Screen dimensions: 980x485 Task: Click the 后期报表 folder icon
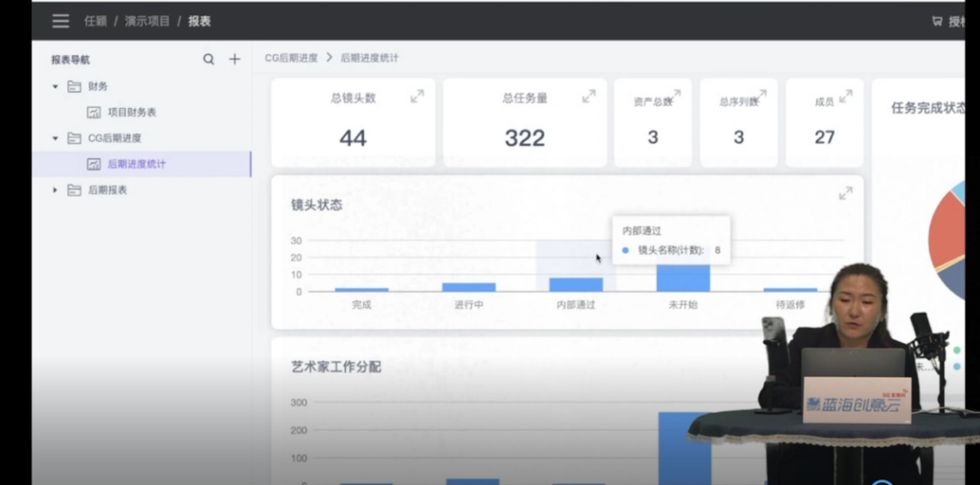click(74, 189)
